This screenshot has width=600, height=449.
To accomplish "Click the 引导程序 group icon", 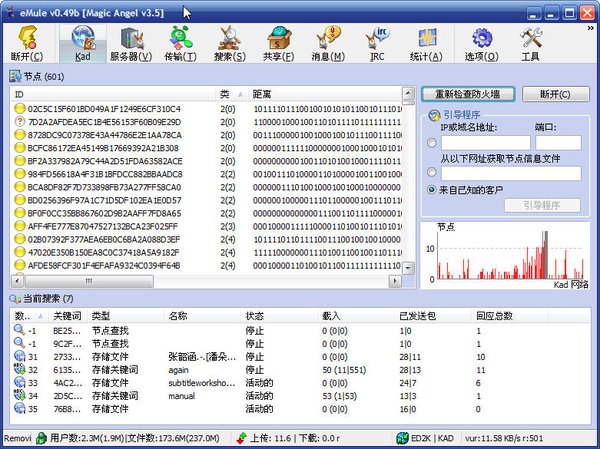I will point(434,115).
